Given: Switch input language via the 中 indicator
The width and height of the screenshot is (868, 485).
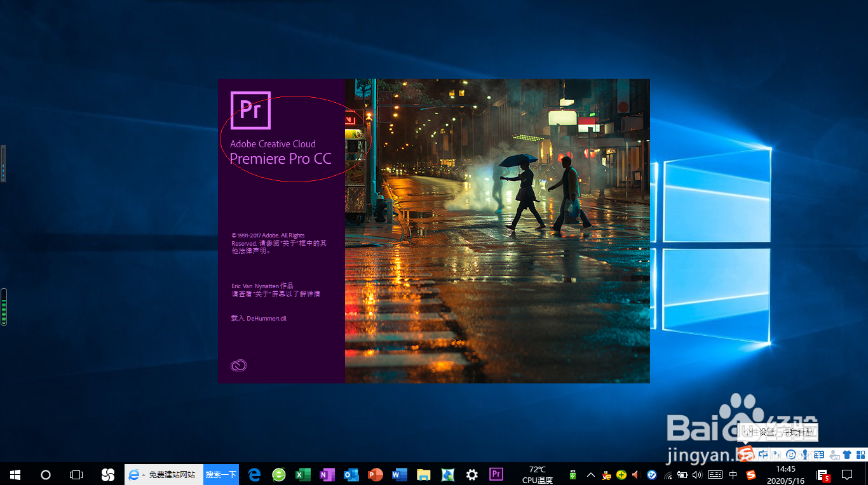Looking at the screenshot, I should [x=733, y=474].
